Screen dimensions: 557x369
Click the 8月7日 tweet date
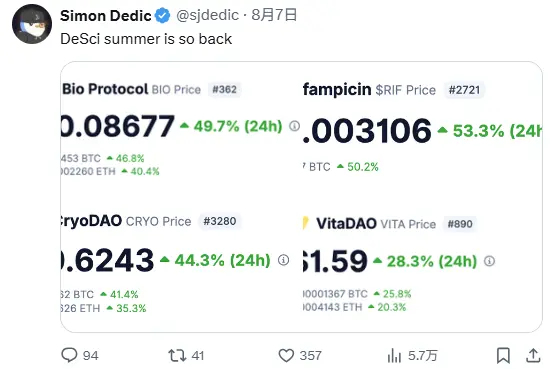pyautogui.click(x=274, y=15)
